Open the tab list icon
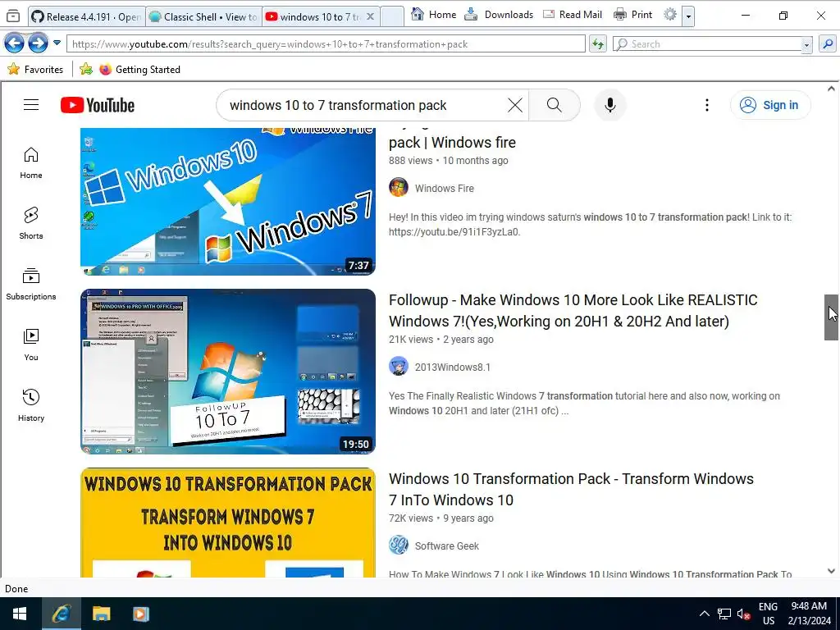This screenshot has height=630, width=840. 13,16
